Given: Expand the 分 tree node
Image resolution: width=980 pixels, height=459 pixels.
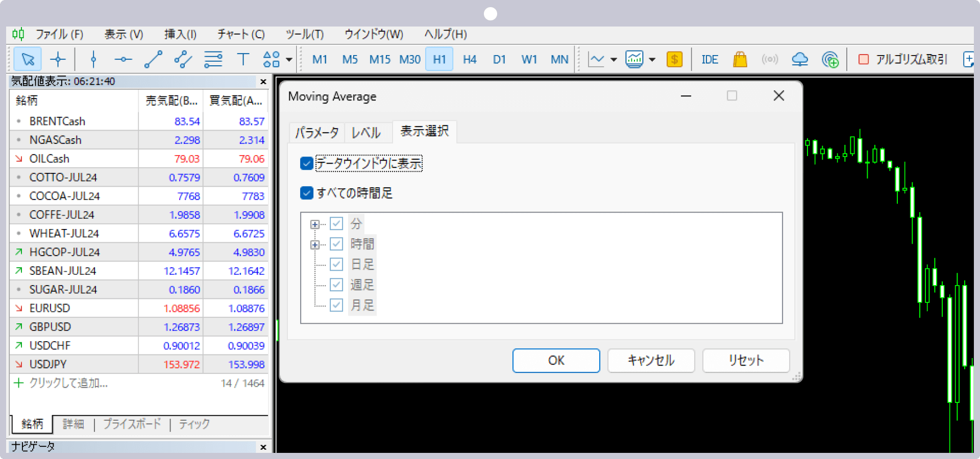Looking at the screenshot, I should [x=315, y=224].
